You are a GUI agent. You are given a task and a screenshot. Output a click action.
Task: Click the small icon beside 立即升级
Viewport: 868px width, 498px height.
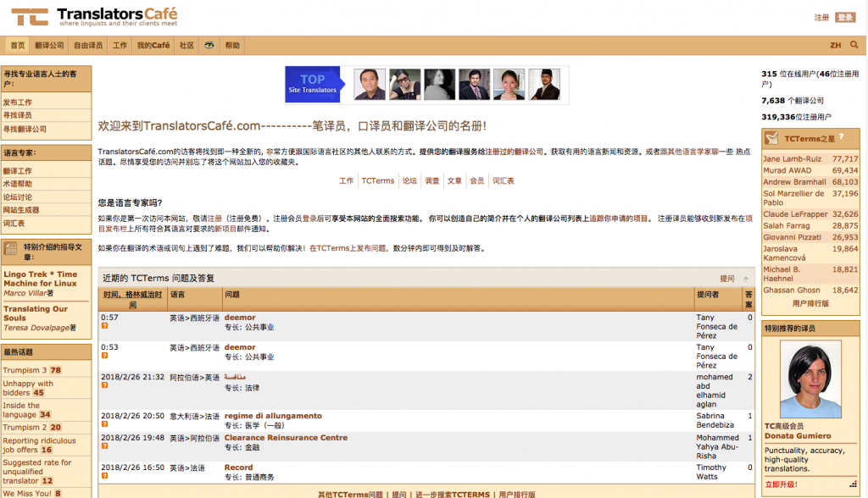click(x=853, y=484)
